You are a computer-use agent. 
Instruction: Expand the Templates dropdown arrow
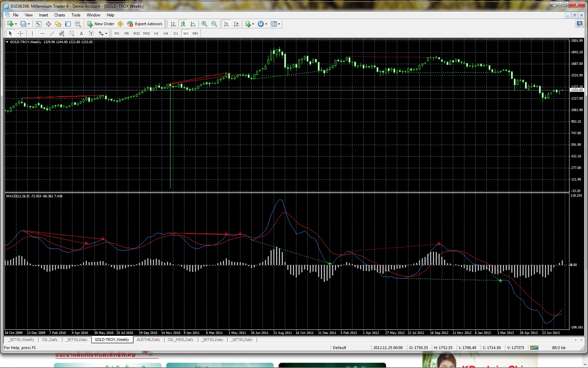[279, 24]
